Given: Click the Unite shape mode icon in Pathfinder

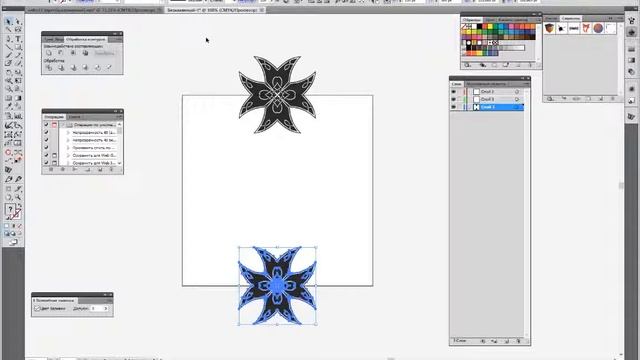Looking at the screenshot, I should pyautogui.click(x=49, y=53).
